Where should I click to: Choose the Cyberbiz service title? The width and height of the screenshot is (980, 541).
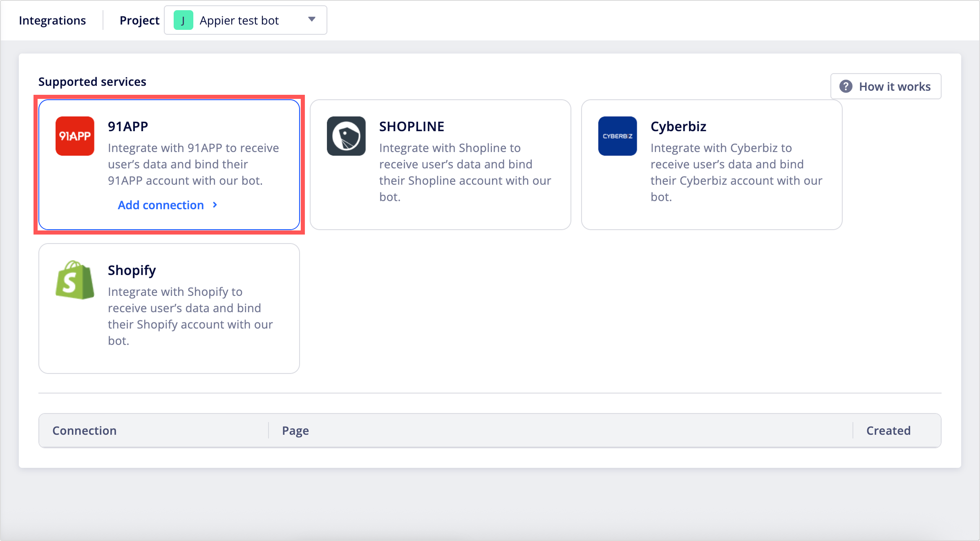[678, 127]
